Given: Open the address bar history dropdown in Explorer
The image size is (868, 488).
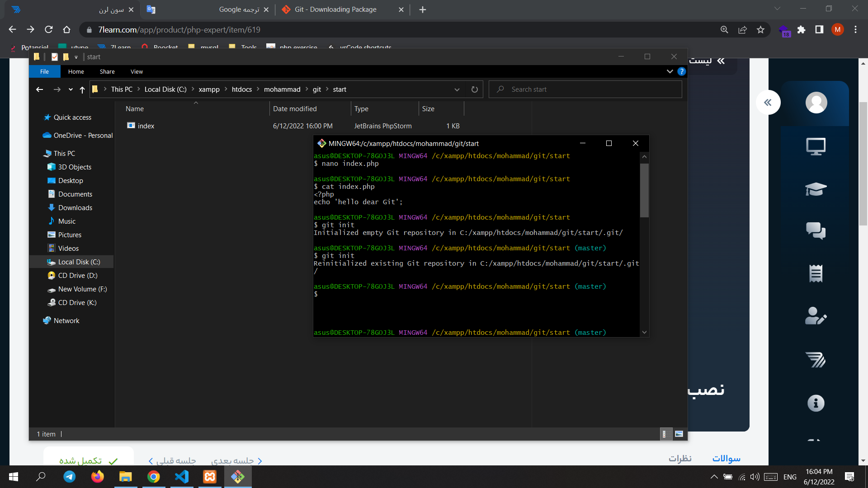Looking at the screenshot, I should [457, 89].
